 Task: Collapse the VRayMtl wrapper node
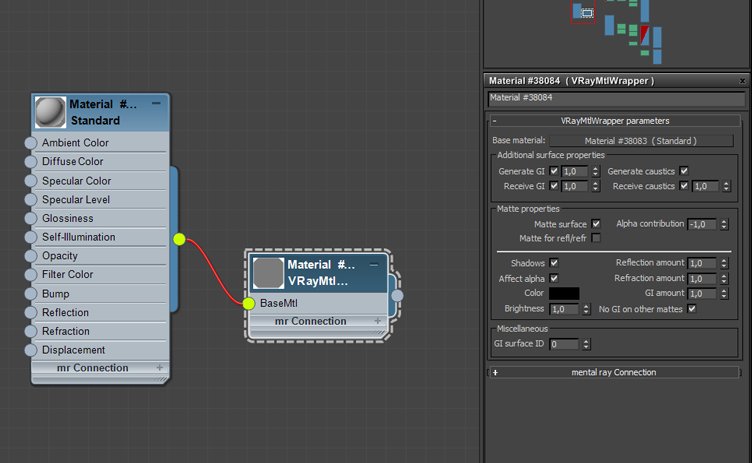tap(374, 264)
